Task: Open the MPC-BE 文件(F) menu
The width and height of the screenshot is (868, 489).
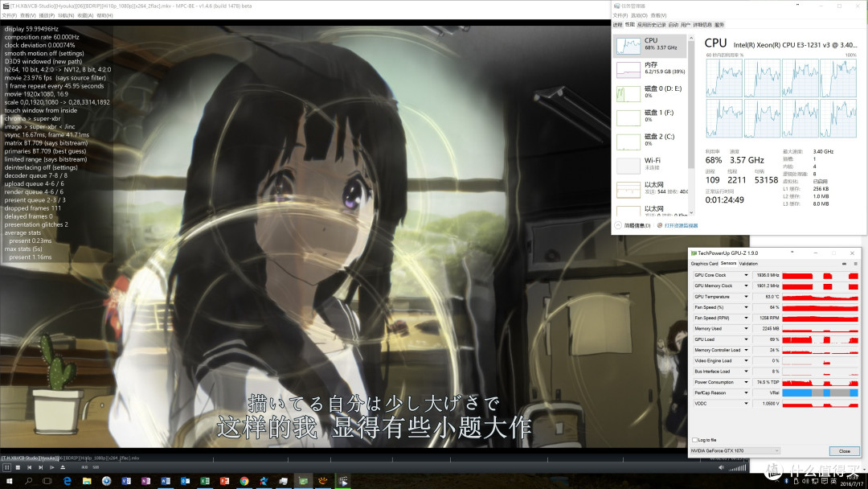Action: coord(9,15)
